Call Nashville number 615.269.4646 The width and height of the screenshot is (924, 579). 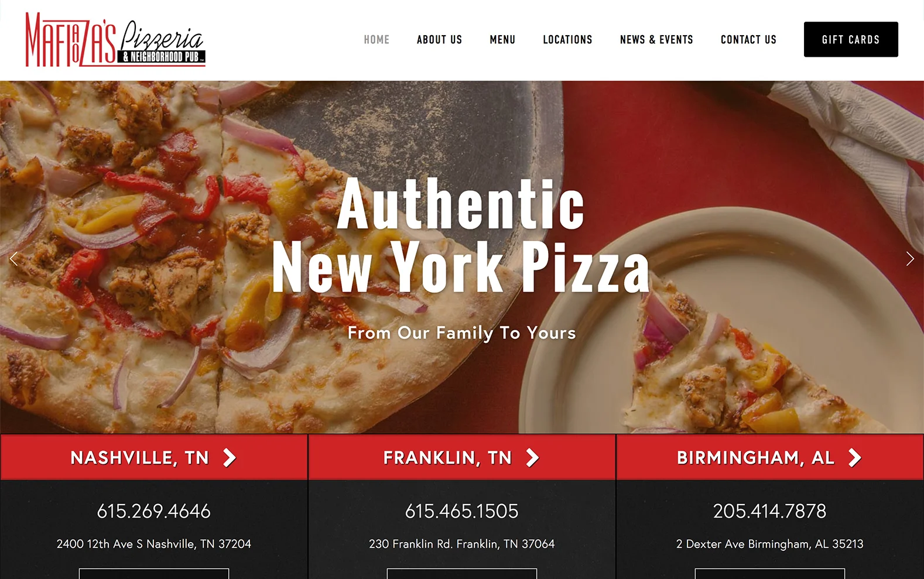click(x=154, y=511)
